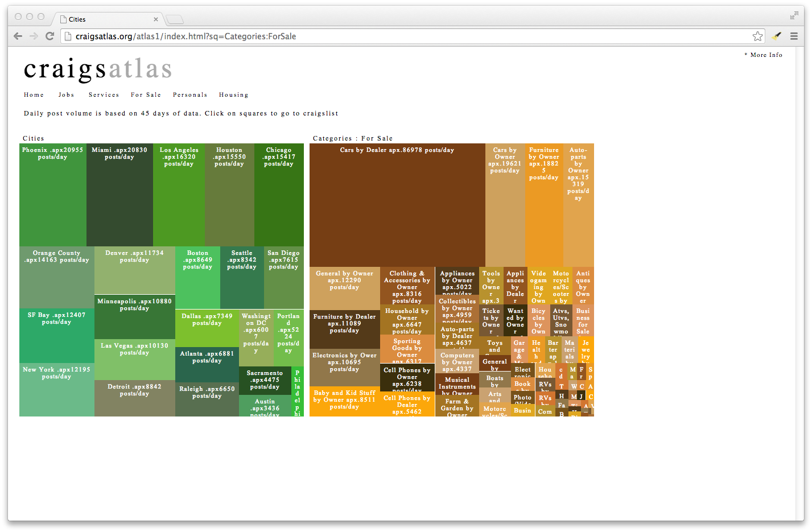Screen dimensions: 812x532
Task: Select the Phoenix city square
Action: [x=53, y=195]
